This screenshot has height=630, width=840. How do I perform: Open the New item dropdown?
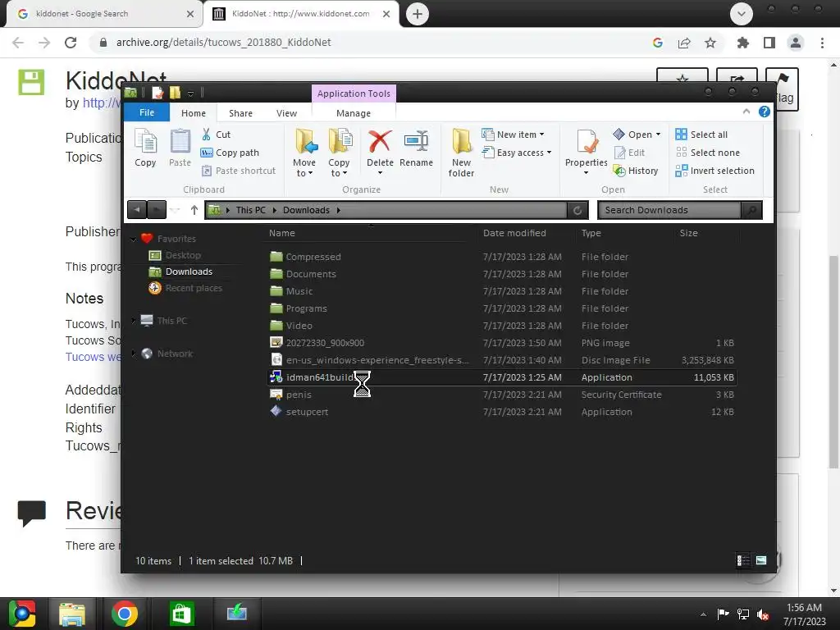coord(513,135)
